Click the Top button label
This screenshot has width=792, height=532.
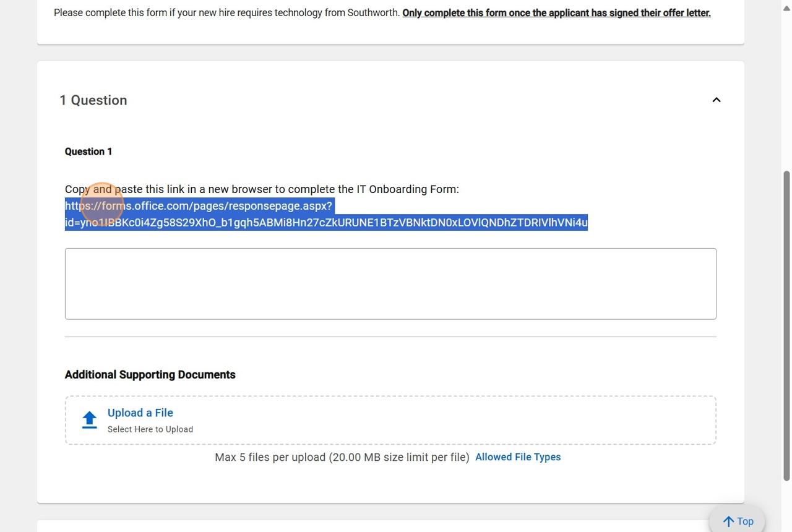click(x=745, y=521)
